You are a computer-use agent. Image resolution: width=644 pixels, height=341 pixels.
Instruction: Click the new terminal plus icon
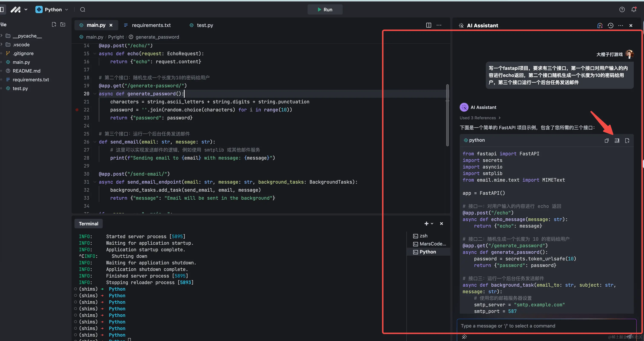coord(426,224)
